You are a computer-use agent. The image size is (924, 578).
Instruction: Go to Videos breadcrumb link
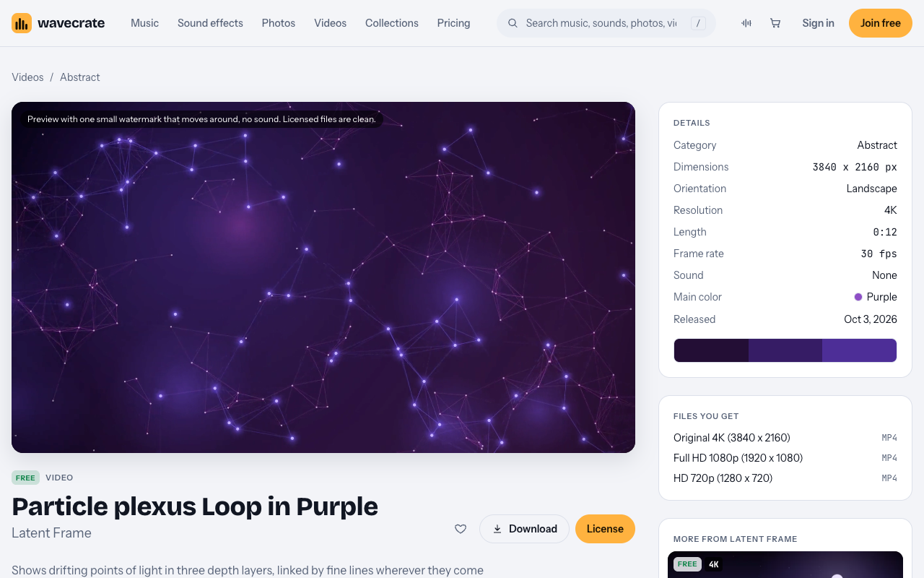[27, 77]
